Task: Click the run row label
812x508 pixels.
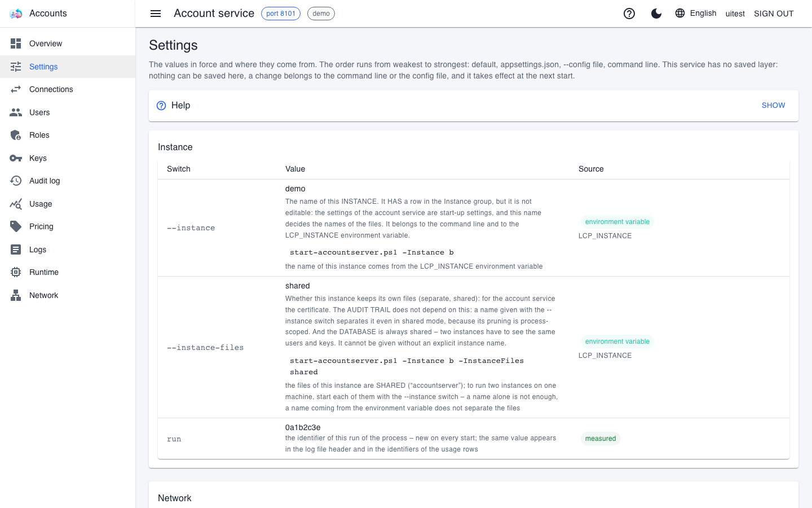Action: (x=174, y=439)
